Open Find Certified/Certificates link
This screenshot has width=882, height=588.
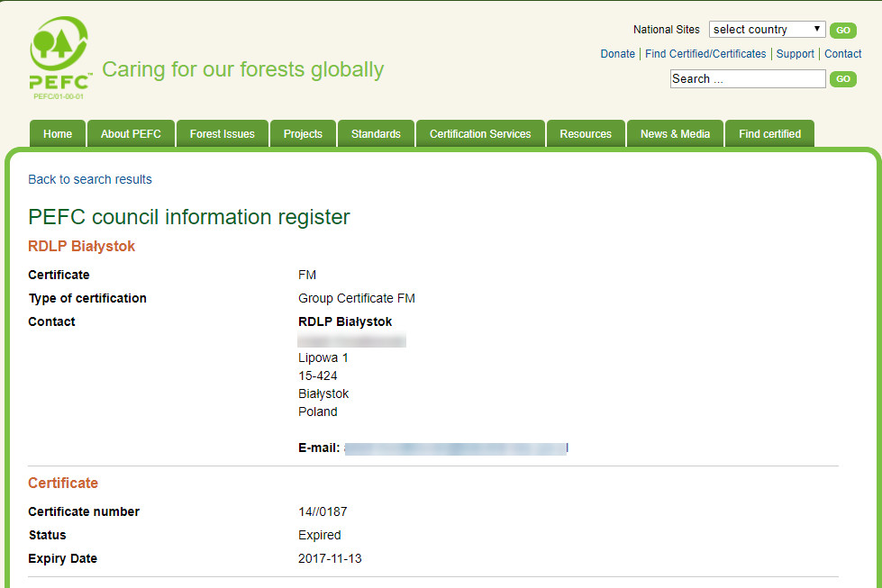click(x=705, y=54)
